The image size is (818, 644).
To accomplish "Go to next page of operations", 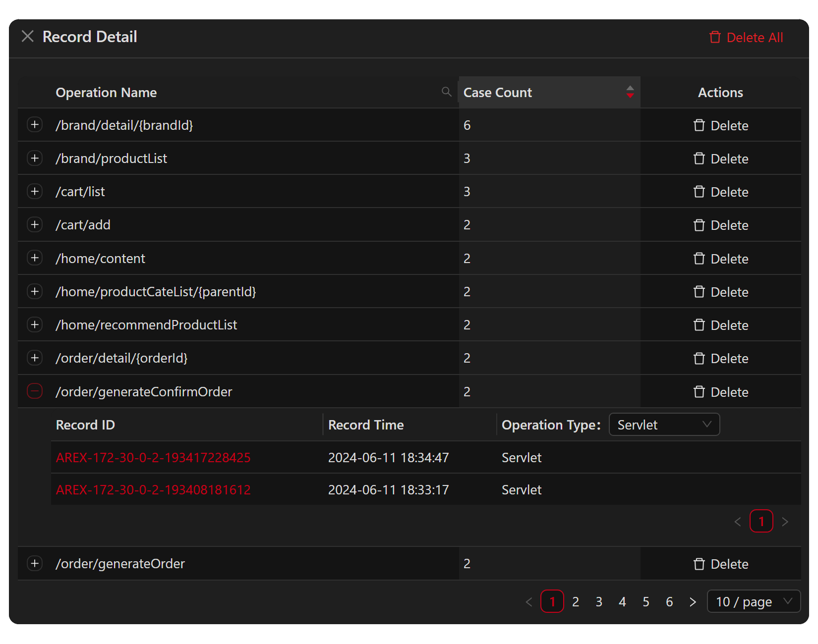I will [x=693, y=602].
